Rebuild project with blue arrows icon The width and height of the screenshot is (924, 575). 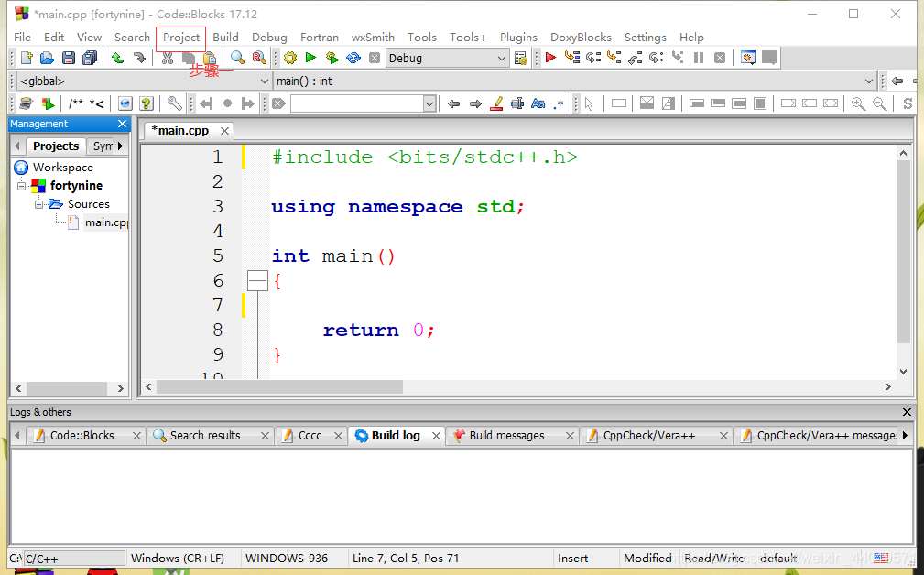pos(353,58)
